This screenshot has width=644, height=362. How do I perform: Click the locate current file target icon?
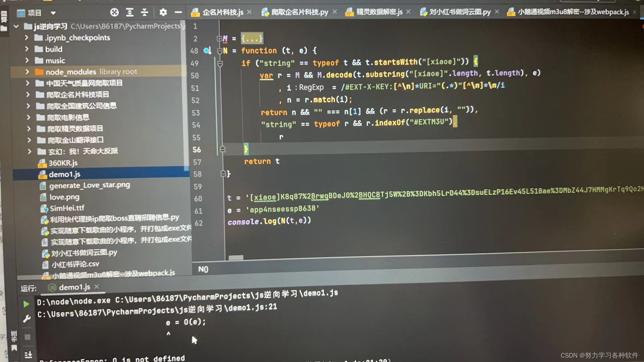[x=114, y=12]
